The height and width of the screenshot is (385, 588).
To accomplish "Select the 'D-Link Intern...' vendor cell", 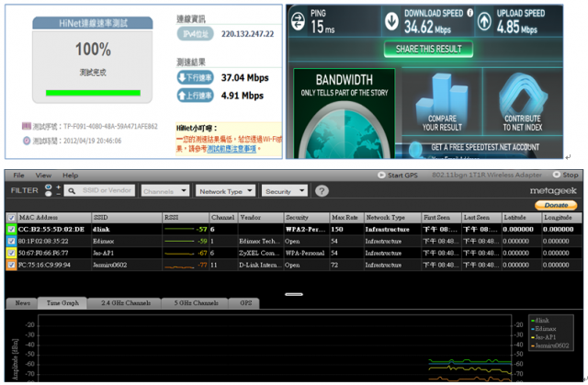I will click(260, 265).
